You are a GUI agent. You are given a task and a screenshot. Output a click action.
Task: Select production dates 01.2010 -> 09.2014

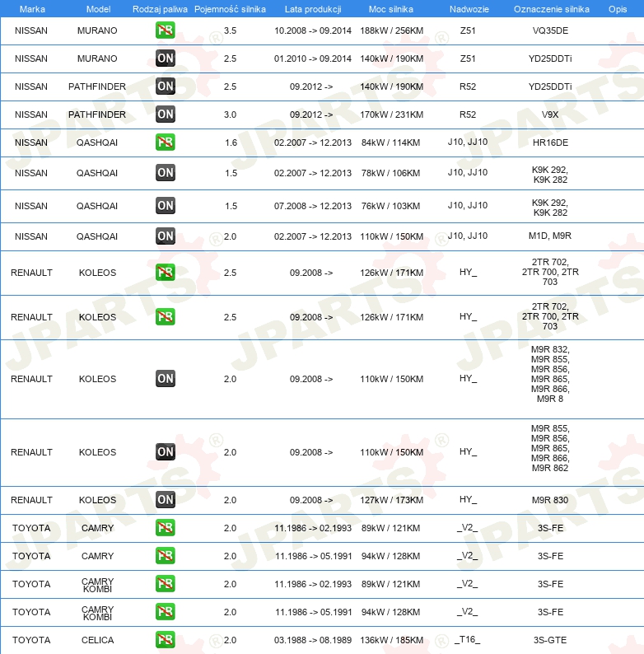[x=313, y=58]
